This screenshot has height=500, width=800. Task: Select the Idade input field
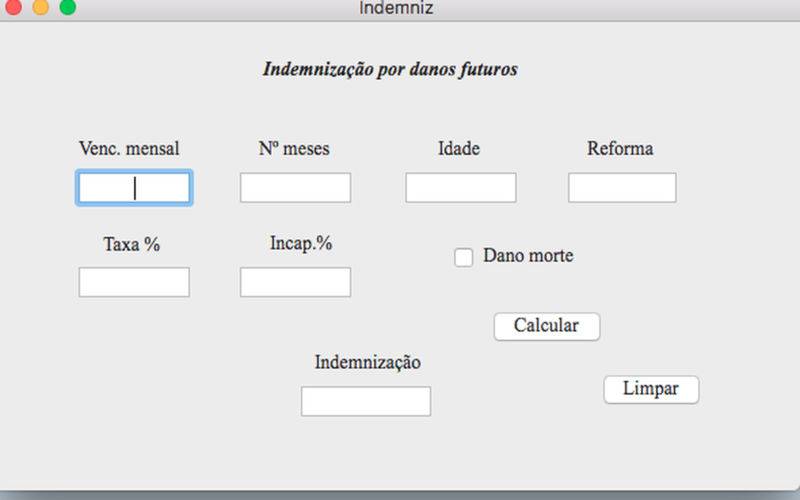click(461, 187)
